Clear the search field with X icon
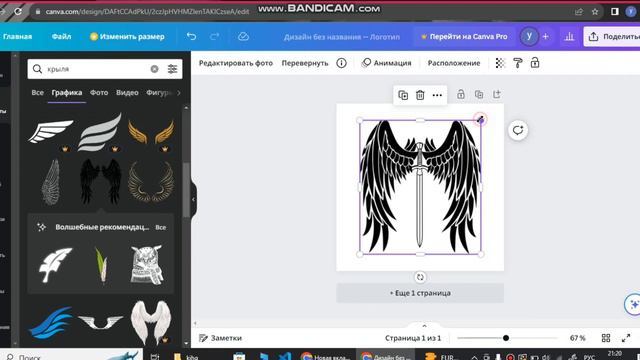Image resolution: width=640 pixels, height=360 pixels. point(154,69)
